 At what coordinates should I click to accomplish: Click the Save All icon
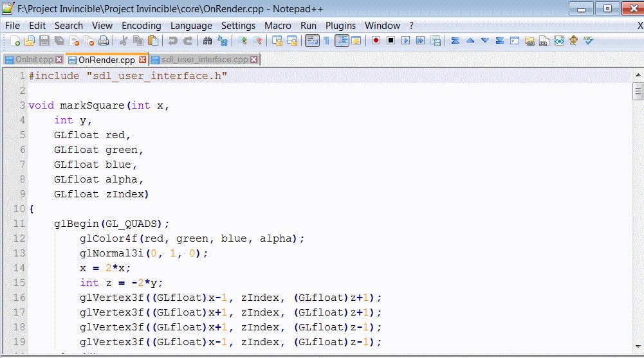(x=59, y=40)
